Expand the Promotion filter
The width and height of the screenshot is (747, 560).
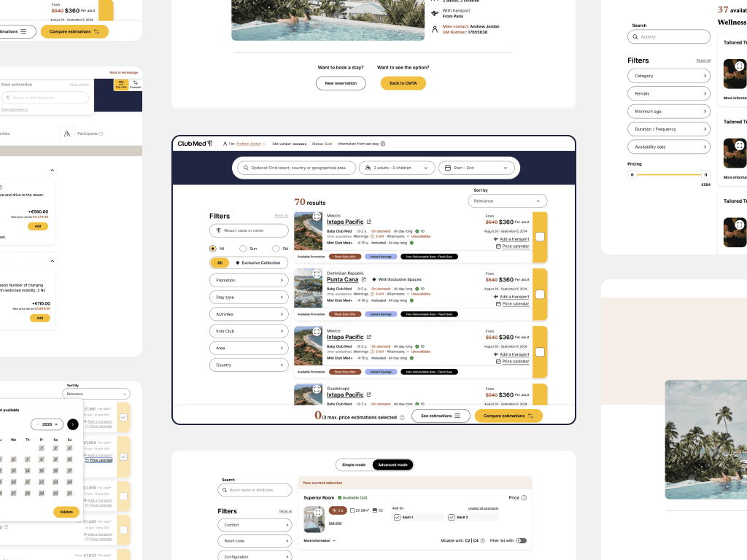[249, 281]
